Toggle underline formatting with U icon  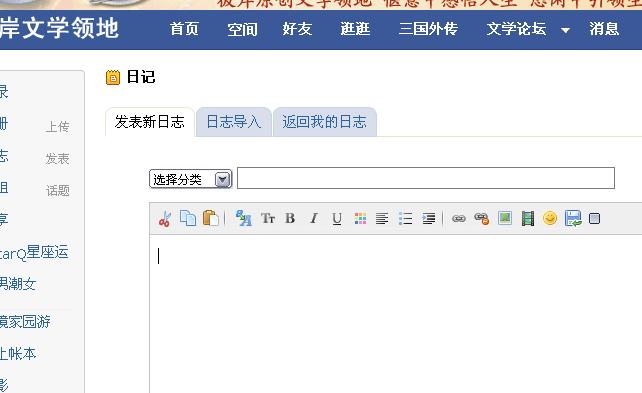coord(337,219)
